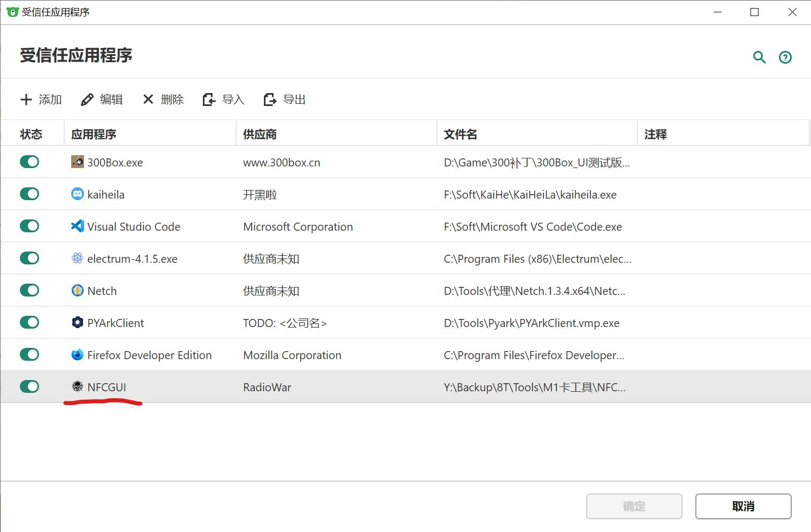This screenshot has width=811, height=532.
Task: Toggle off kaiheila trusted status
Action: pos(29,194)
